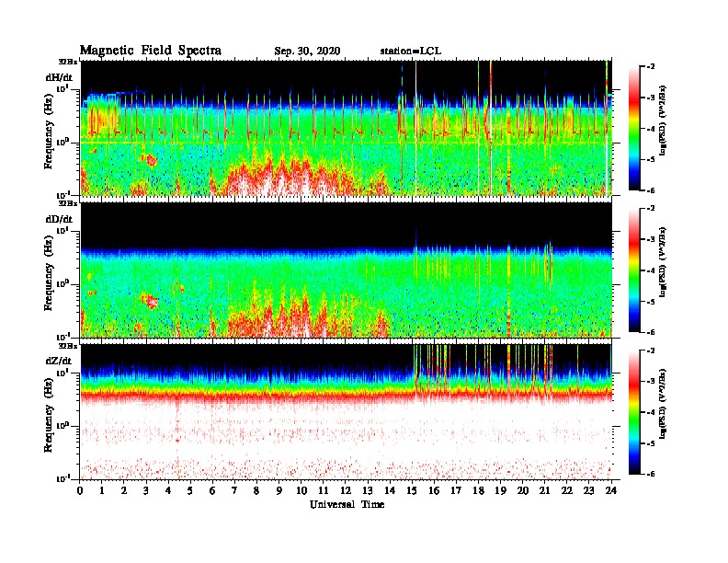Click the "-2" tick on dH/dt color bar

click(x=651, y=67)
